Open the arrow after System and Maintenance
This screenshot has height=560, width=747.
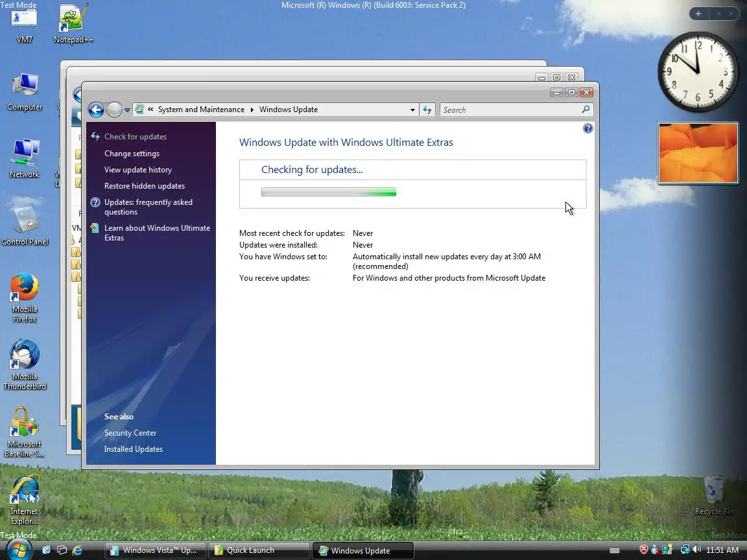coord(252,110)
